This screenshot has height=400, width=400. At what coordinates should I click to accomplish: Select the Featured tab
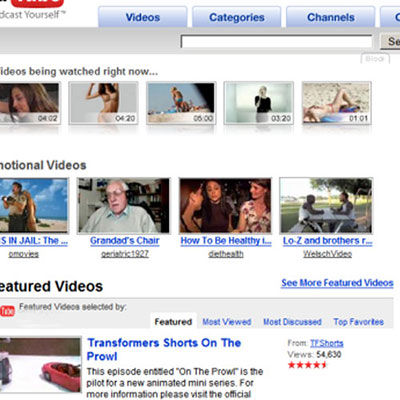(x=173, y=322)
